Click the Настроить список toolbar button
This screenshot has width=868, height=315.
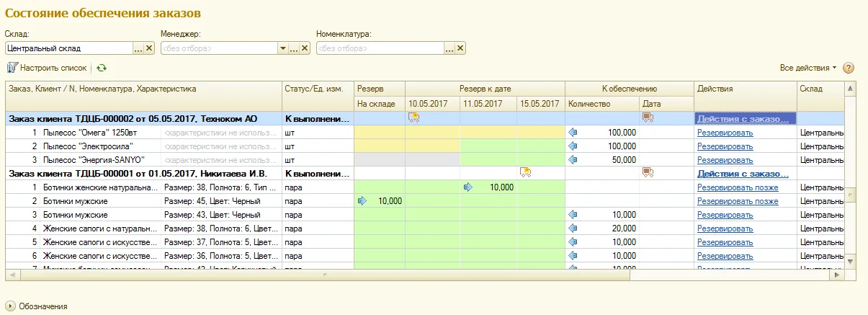tap(47, 68)
